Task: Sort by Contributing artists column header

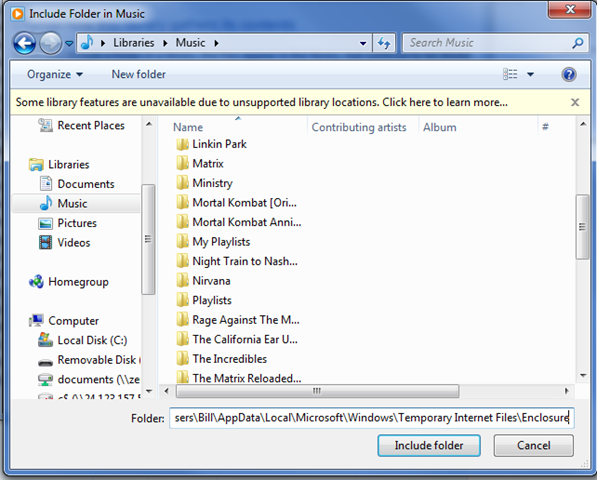Action: coord(359,127)
